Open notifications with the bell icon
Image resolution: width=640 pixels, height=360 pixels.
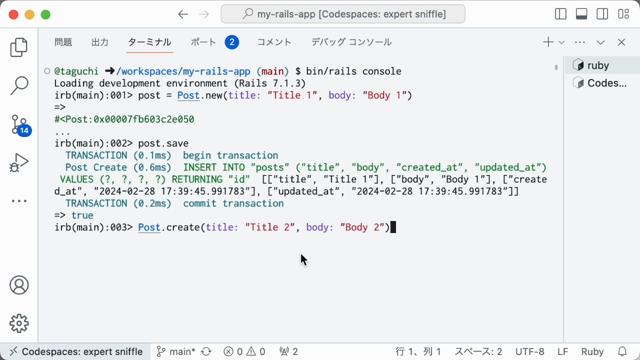(x=622, y=351)
